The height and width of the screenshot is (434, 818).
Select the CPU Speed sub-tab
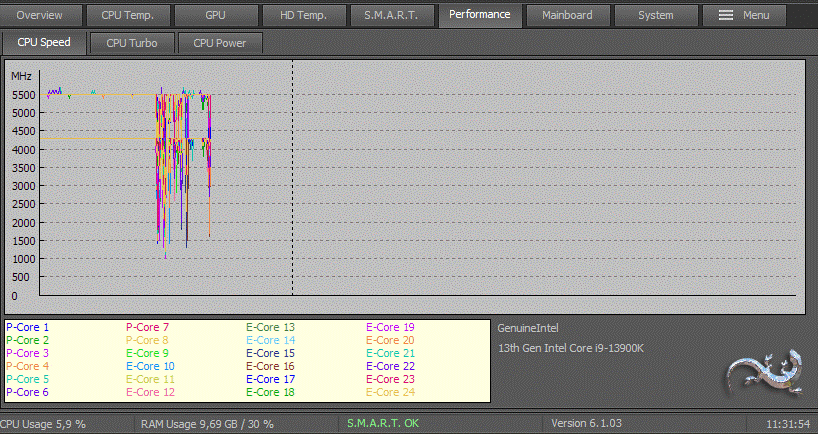[44, 43]
